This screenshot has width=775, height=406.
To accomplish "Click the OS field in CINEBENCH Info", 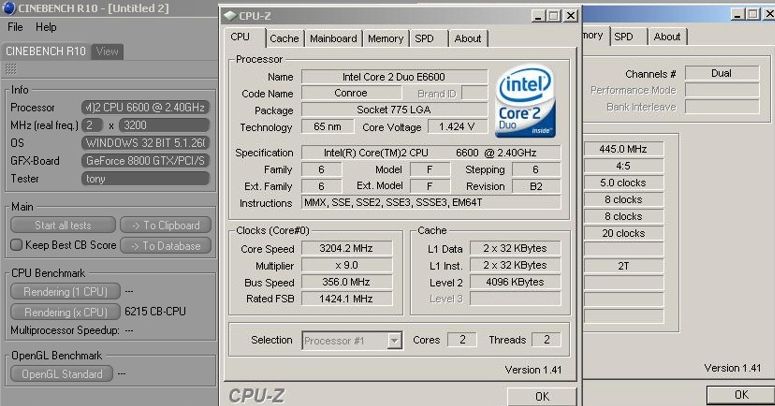I will 145,143.
